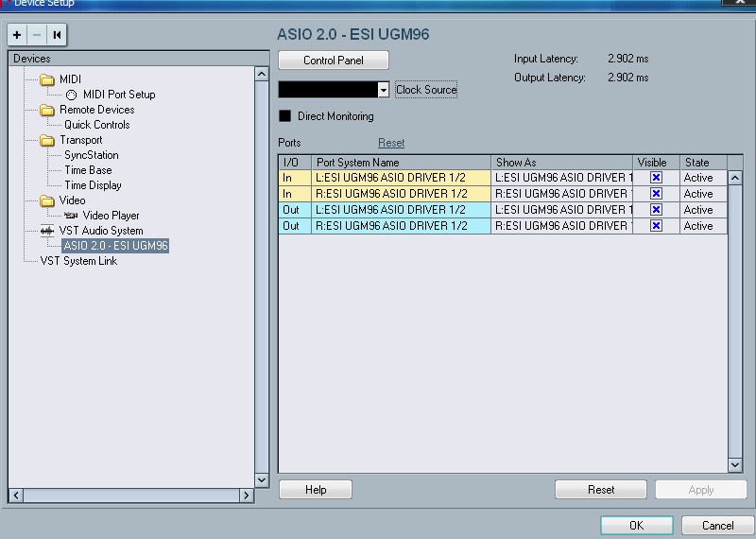
Task: Click the Reset link next to Ports
Action: tap(391, 143)
